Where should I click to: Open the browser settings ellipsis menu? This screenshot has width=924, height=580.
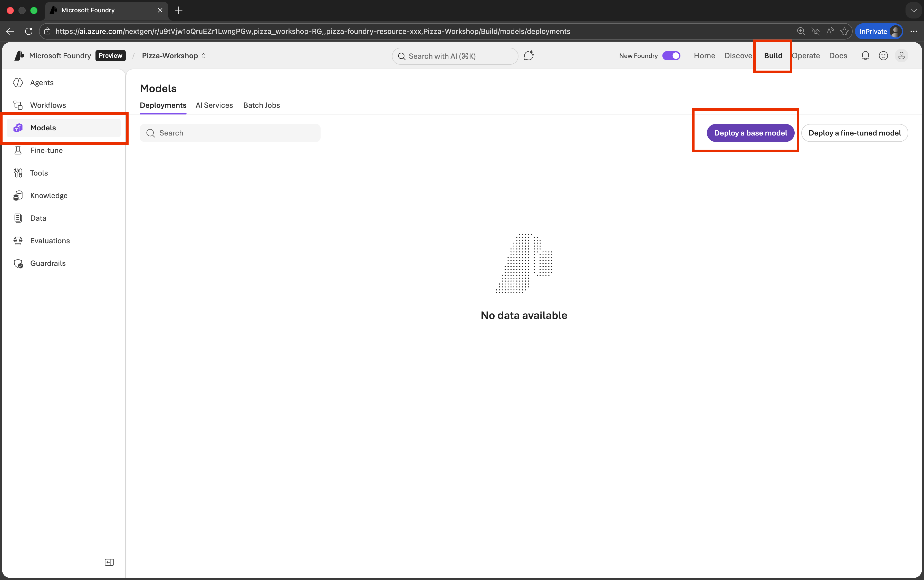coord(914,32)
